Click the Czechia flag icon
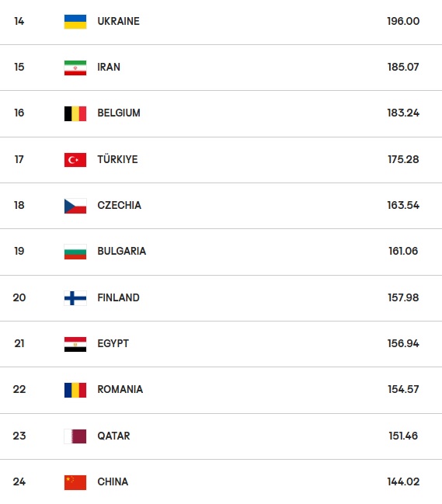Screen dimensions: 442x504 click(75, 206)
